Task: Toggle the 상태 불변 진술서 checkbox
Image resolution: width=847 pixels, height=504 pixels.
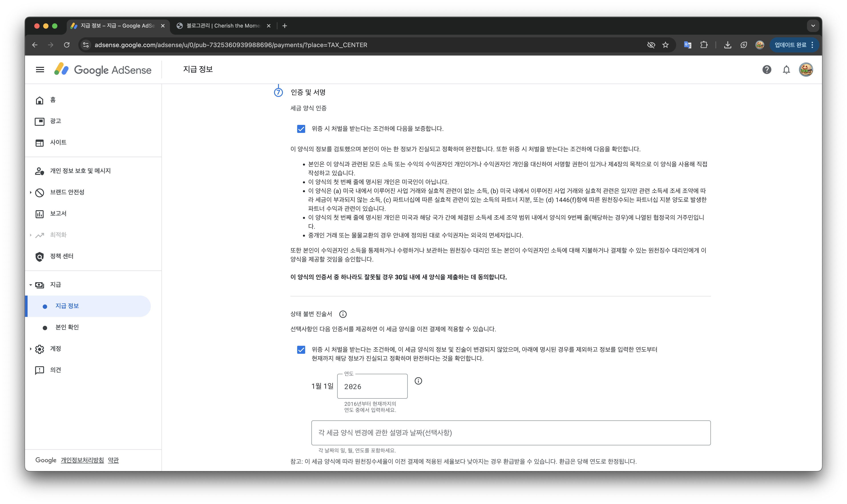Action: click(301, 350)
